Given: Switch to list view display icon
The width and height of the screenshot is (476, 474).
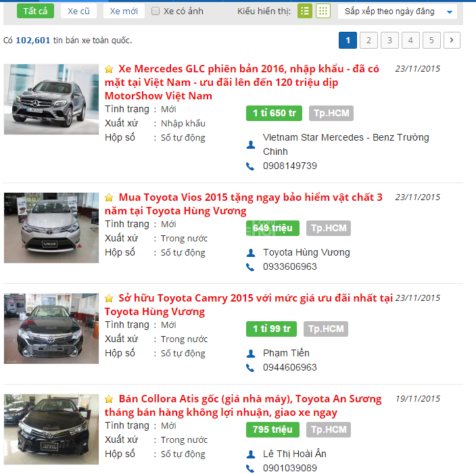Looking at the screenshot, I should click(304, 11).
